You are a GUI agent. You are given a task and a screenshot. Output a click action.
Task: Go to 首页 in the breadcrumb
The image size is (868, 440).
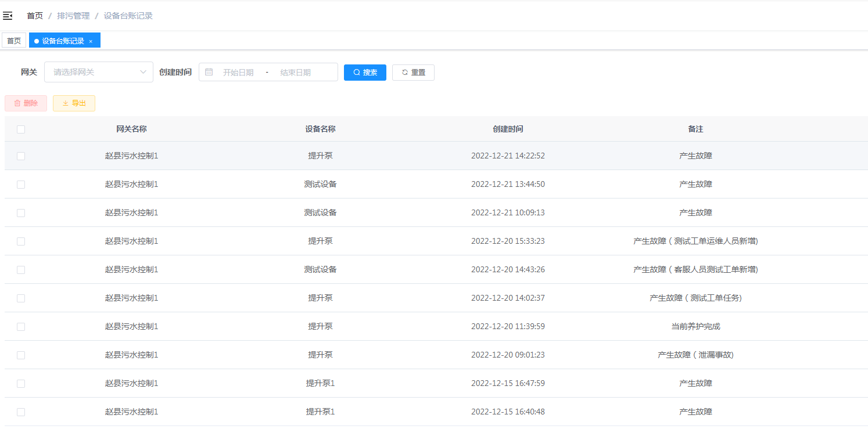pyautogui.click(x=35, y=16)
